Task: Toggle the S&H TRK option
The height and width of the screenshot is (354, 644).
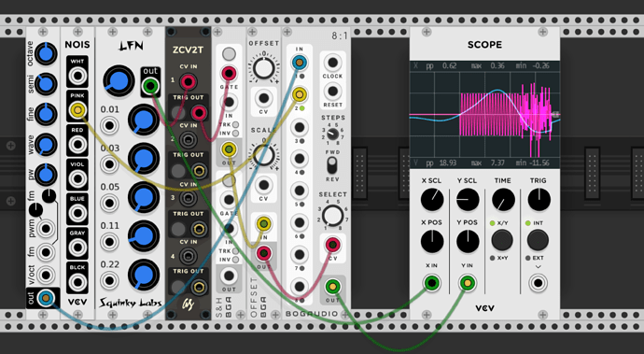Action: click(235, 124)
